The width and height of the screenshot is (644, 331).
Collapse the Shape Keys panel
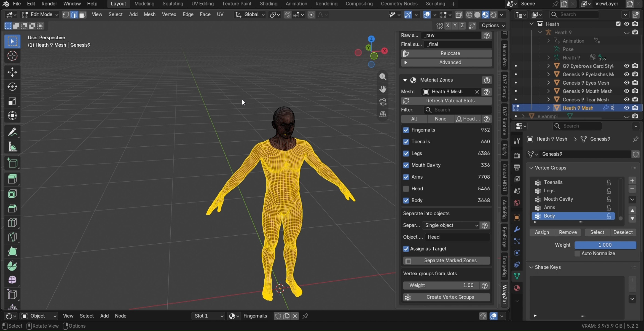coord(531,267)
